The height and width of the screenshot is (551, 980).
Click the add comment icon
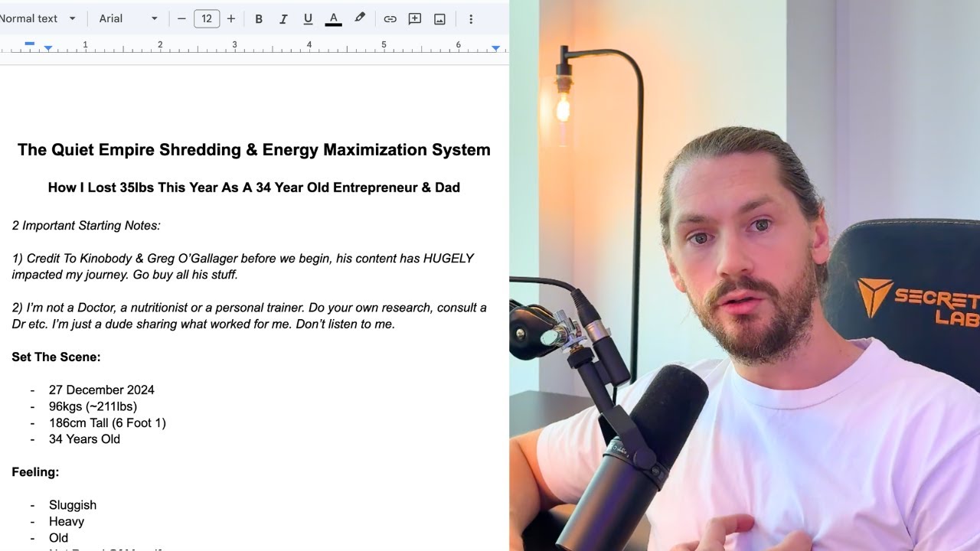(x=415, y=18)
